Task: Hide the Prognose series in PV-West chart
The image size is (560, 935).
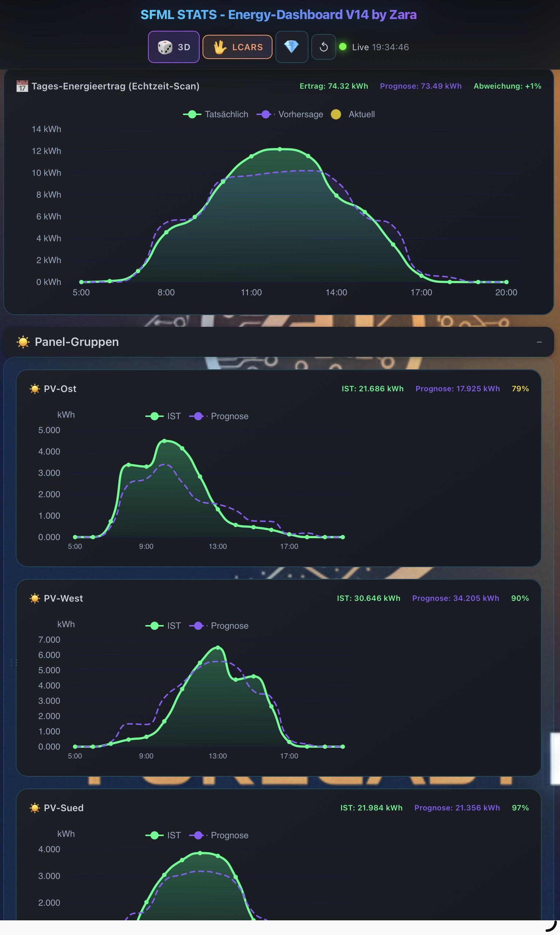Action: [219, 626]
